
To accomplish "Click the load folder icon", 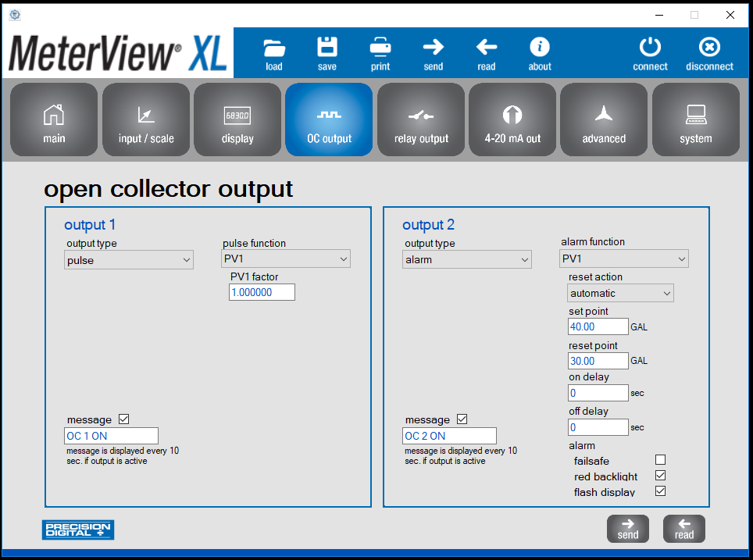I will 274,48.
